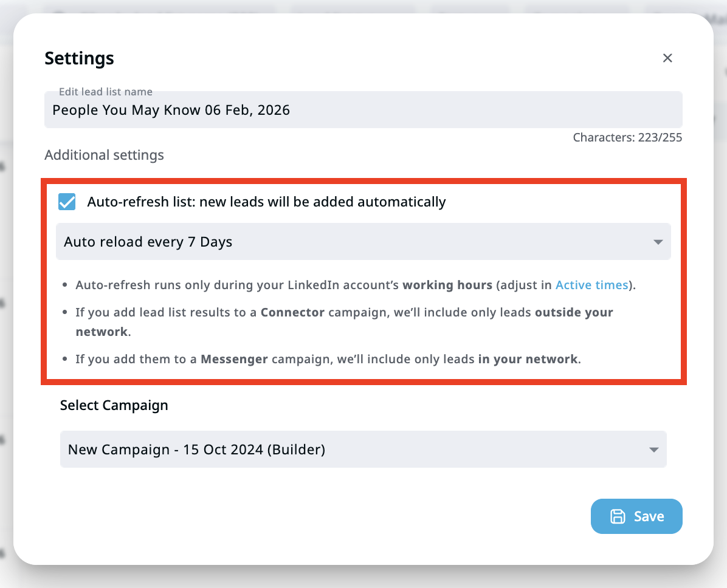Screen dimensions: 727x588
Task: Click the Select Campaign label
Action: pyautogui.click(x=114, y=405)
